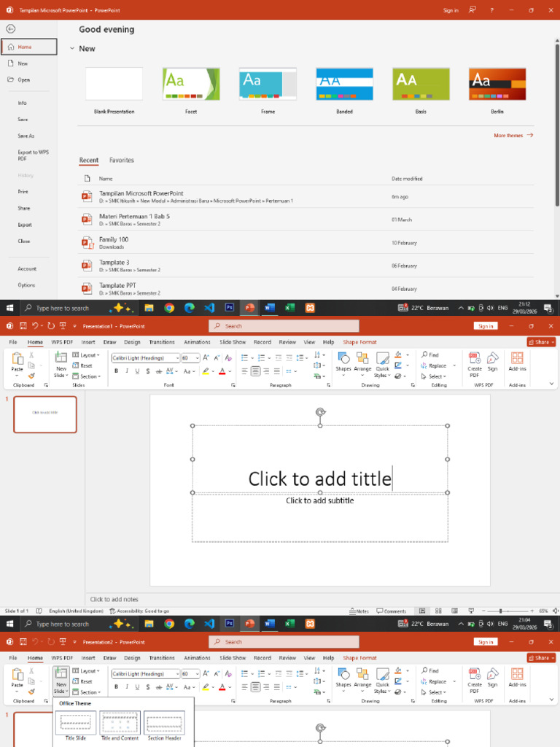
Task: Click Slide Show icon in Presentation1 status bar
Action: click(x=471, y=611)
